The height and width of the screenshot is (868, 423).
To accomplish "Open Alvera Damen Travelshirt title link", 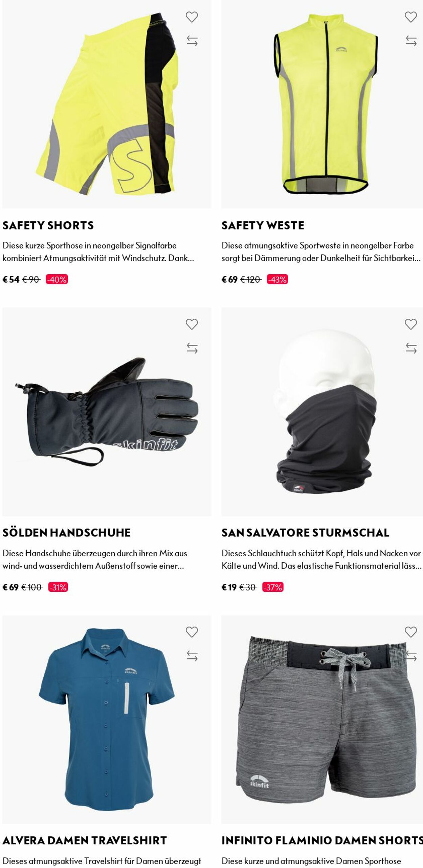I will 85,840.
